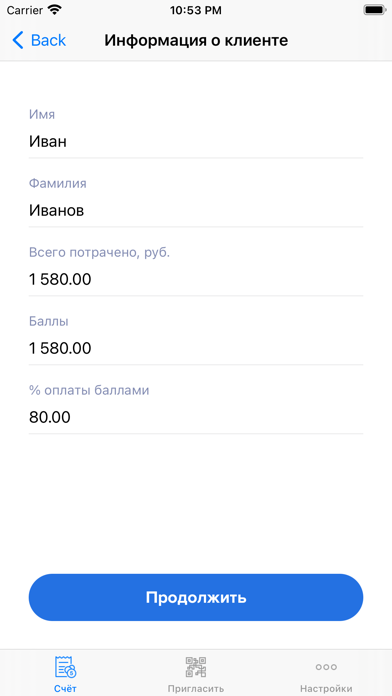The width and height of the screenshot is (392, 696).
Task: Click the Продолжить button
Action: [x=196, y=597]
